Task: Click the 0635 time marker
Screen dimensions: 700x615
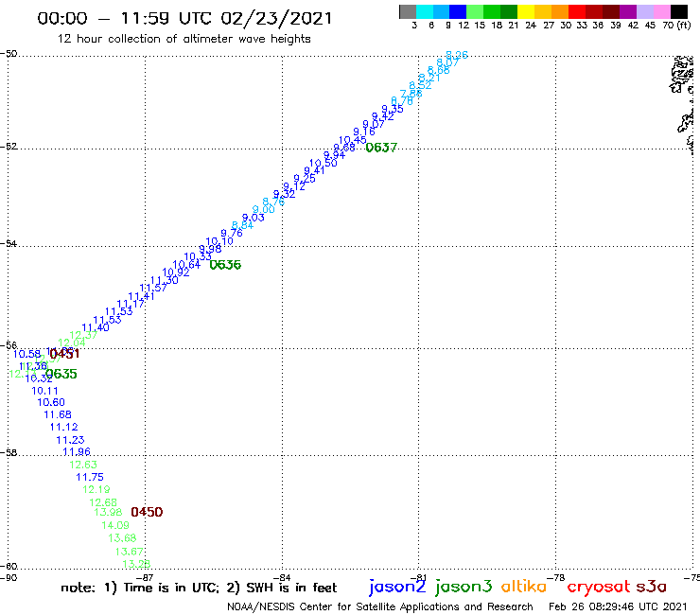Action: [x=61, y=374]
